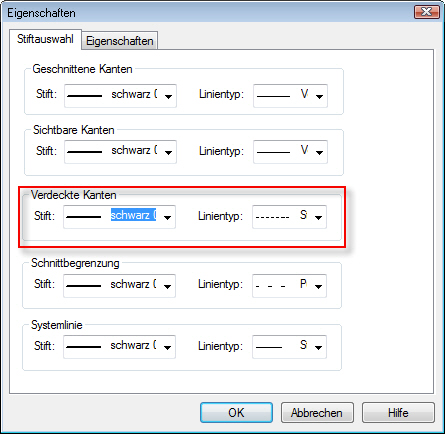
Task: Click highlighted schwarz text in Verdeckte Kanten
Action: click(x=133, y=215)
